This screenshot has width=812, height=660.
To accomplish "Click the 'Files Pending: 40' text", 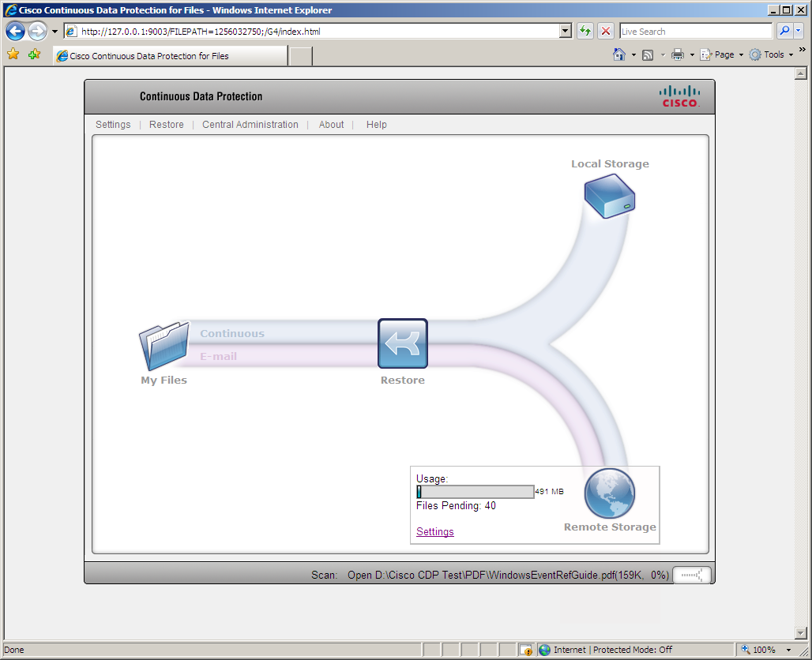I will click(x=456, y=506).
